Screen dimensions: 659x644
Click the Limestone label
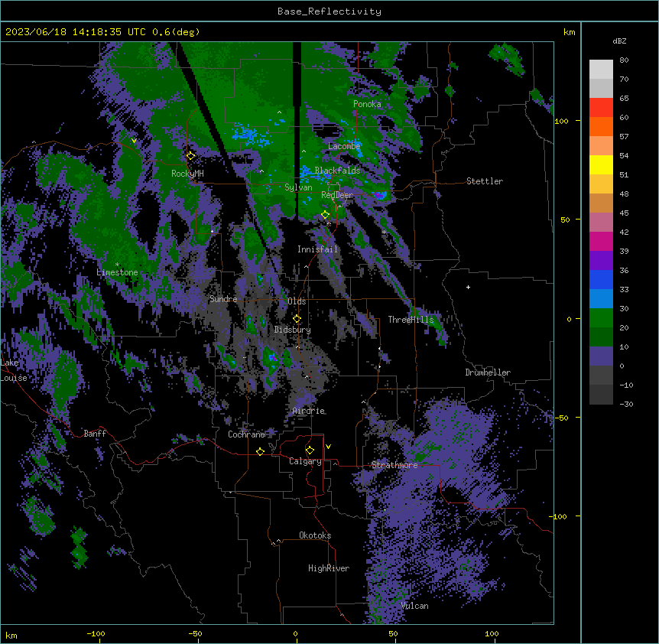(x=117, y=272)
